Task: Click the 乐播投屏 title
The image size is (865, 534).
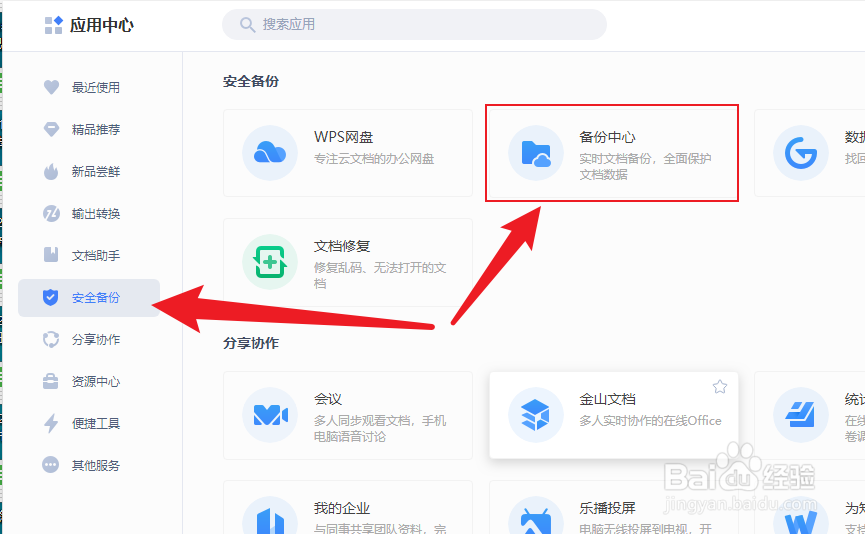Action: tap(607, 508)
